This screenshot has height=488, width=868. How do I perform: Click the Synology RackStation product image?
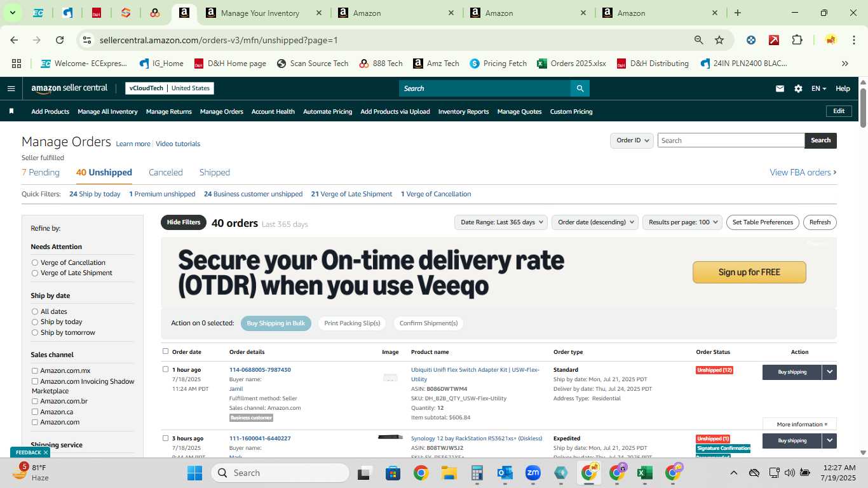click(x=390, y=437)
